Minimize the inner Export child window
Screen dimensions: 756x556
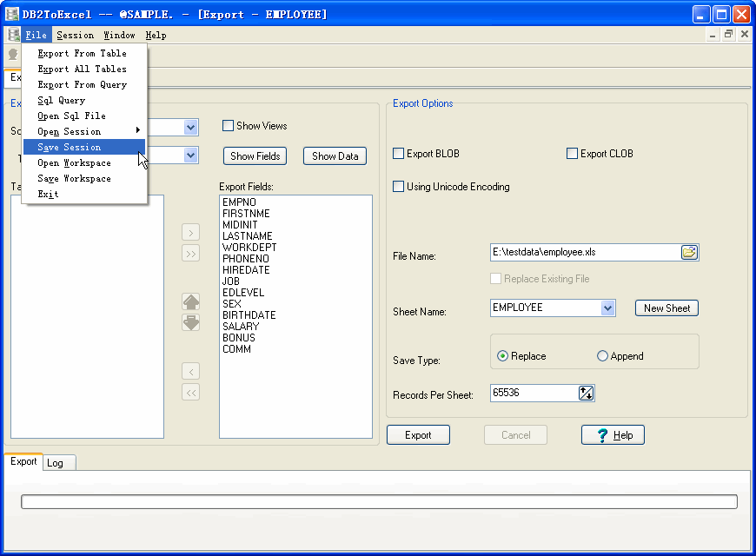pyautogui.click(x=713, y=34)
